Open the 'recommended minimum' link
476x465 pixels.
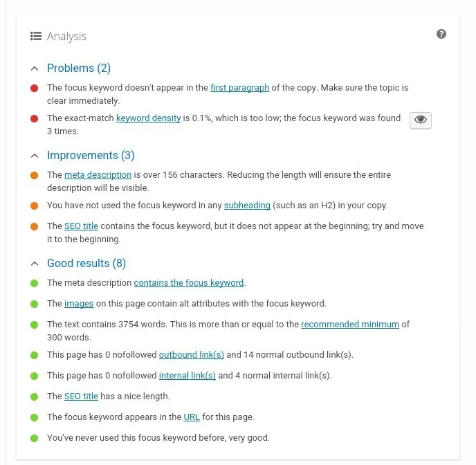[x=350, y=325]
